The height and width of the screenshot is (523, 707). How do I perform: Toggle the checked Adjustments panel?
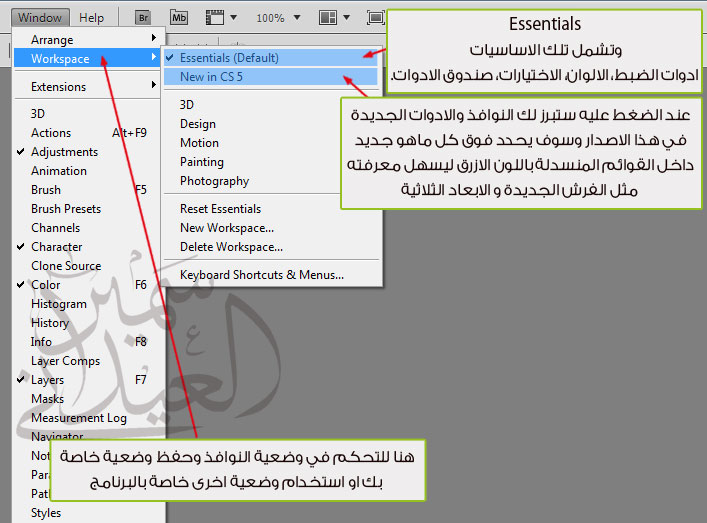click(89, 152)
